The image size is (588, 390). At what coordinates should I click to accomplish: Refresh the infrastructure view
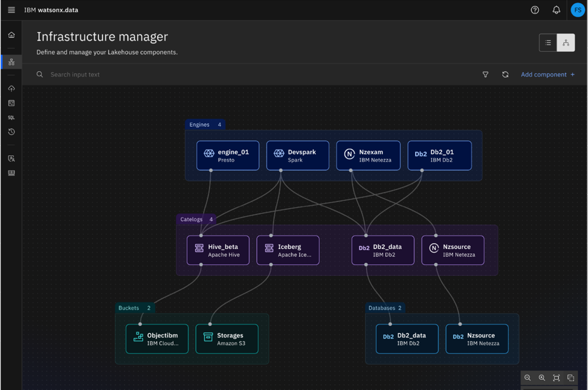[505, 74]
